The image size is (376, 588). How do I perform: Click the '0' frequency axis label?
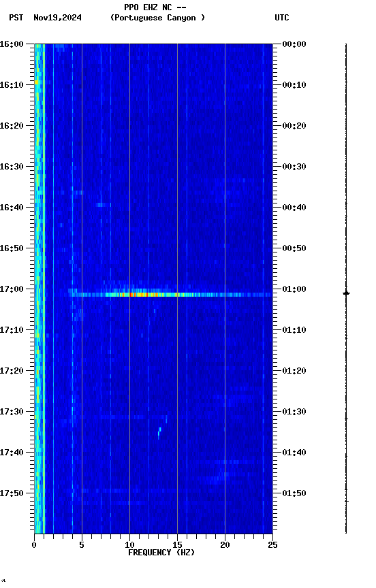coord(35,545)
